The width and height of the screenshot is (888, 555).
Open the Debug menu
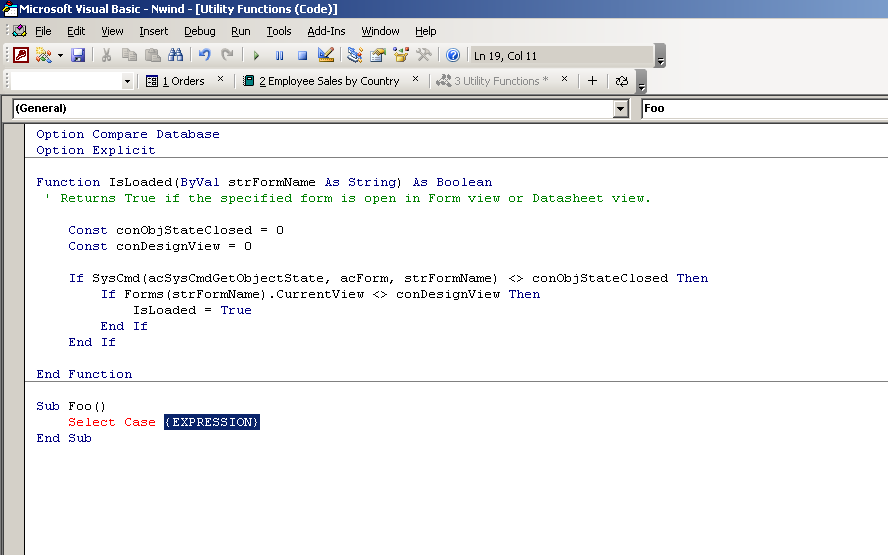199,31
